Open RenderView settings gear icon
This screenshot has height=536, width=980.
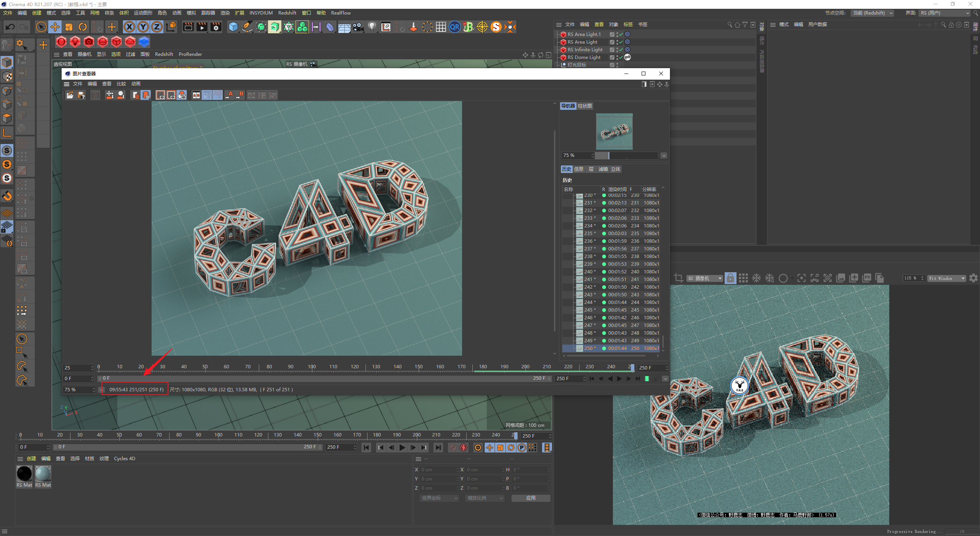(x=973, y=278)
